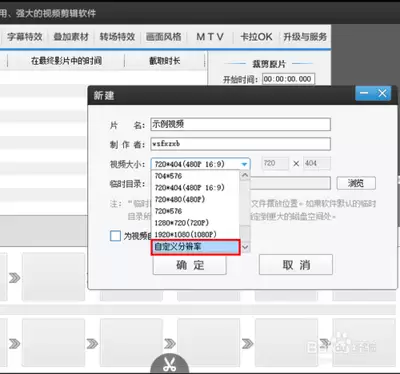Click the scissors cut icon at bottom
Viewport: 400px width, 374px height.
point(170,364)
